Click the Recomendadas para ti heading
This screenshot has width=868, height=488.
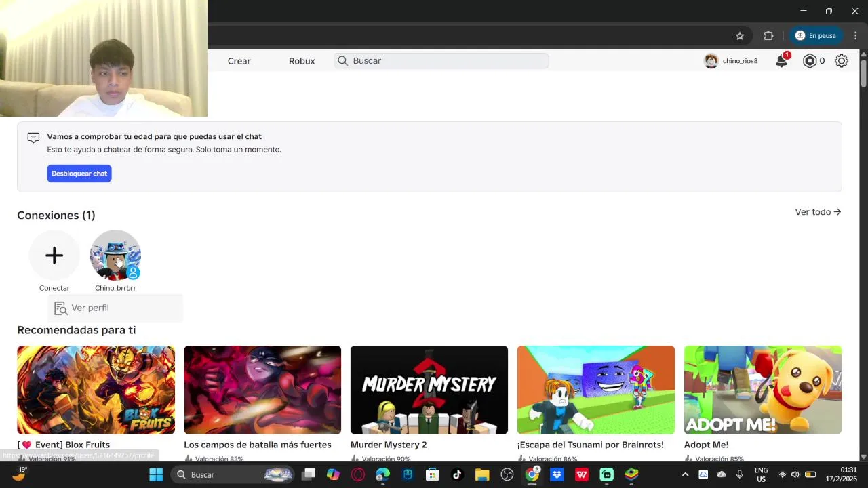[77, 330]
